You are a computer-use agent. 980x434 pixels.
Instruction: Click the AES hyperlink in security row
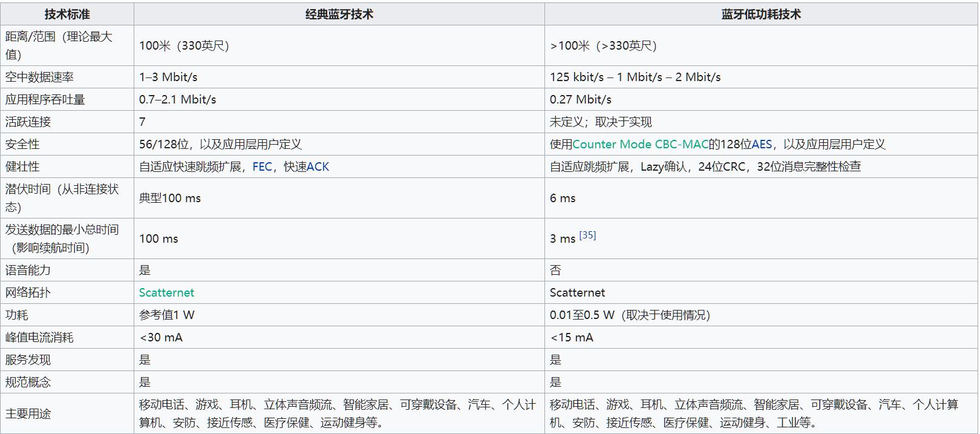[x=762, y=144]
